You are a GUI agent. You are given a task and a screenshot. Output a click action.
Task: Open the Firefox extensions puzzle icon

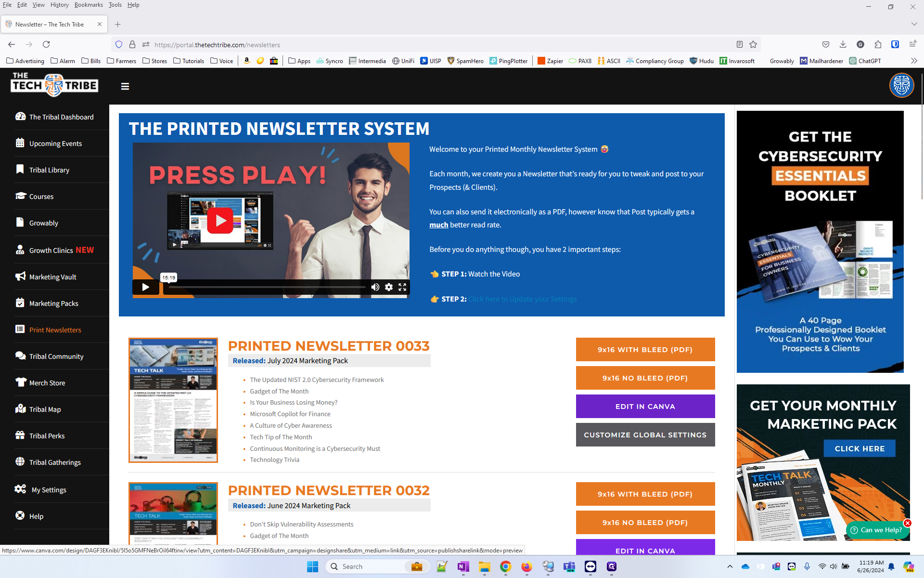click(878, 44)
